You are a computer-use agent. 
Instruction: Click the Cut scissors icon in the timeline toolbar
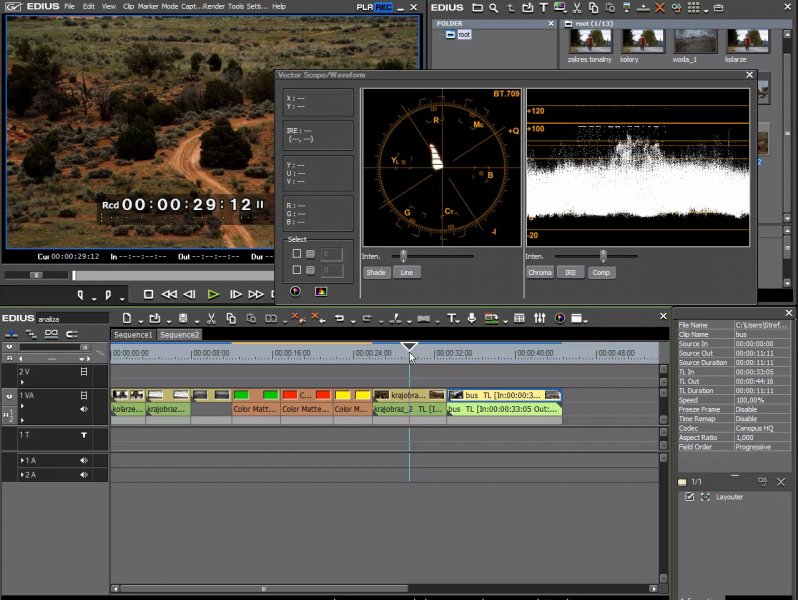pos(212,318)
